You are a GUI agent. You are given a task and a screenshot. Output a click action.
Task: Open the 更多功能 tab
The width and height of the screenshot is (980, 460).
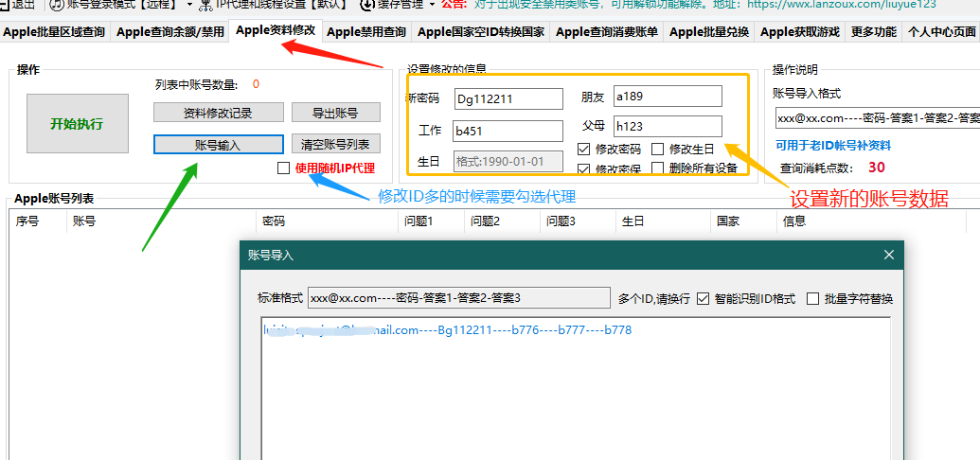874,32
